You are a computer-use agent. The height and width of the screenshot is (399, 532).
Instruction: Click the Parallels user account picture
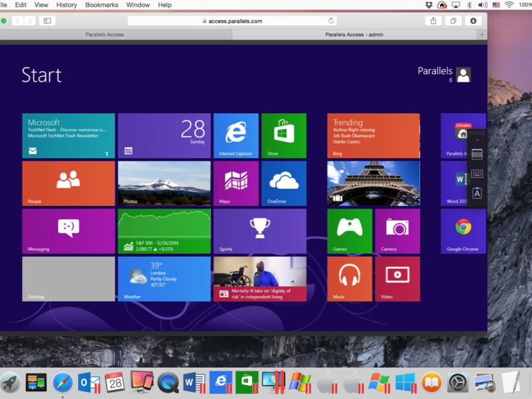463,75
